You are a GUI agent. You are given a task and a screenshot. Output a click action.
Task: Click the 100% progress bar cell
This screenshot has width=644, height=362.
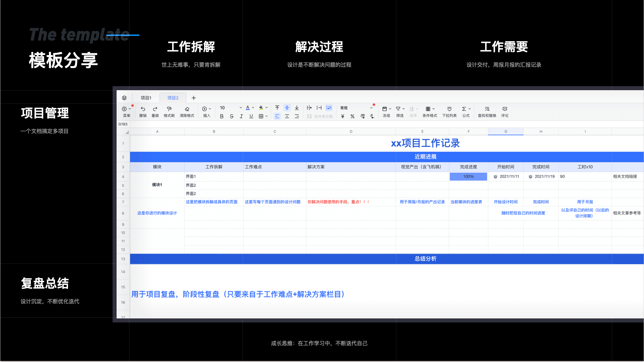point(468,177)
